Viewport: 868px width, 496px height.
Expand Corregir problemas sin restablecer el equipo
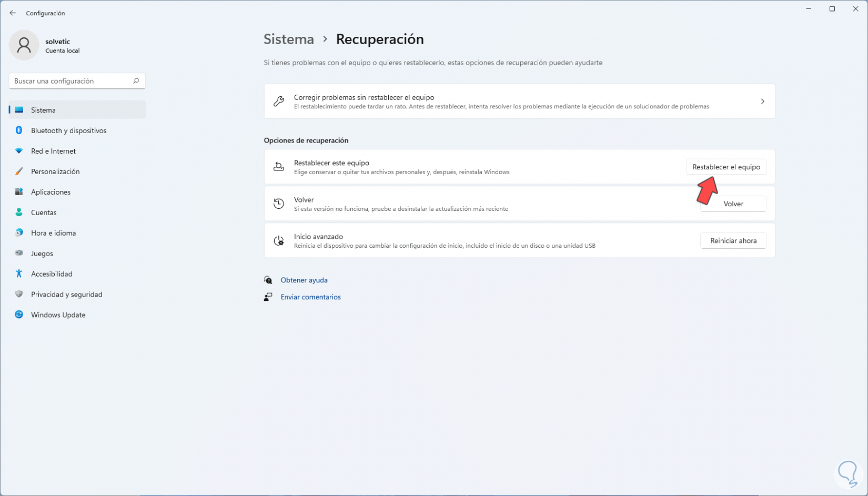pyautogui.click(x=762, y=102)
